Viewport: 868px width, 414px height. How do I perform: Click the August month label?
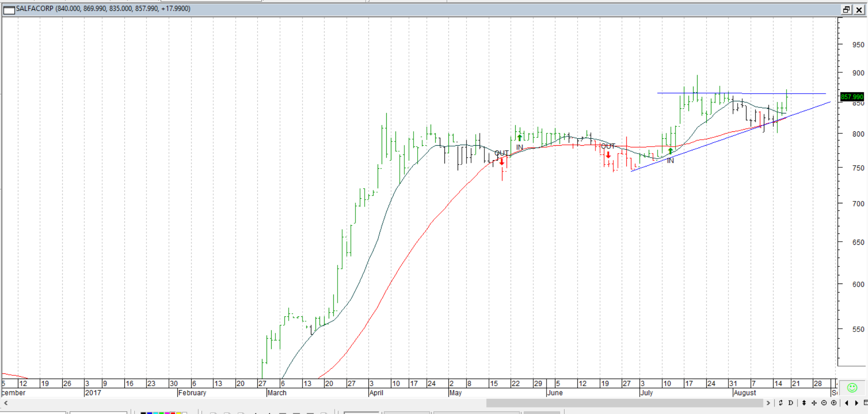(x=745, y=393)
